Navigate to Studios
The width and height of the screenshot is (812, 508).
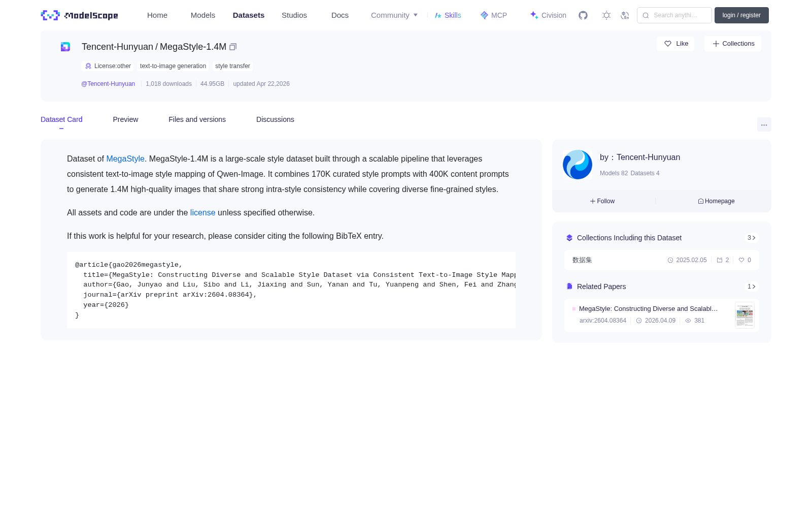294,15
